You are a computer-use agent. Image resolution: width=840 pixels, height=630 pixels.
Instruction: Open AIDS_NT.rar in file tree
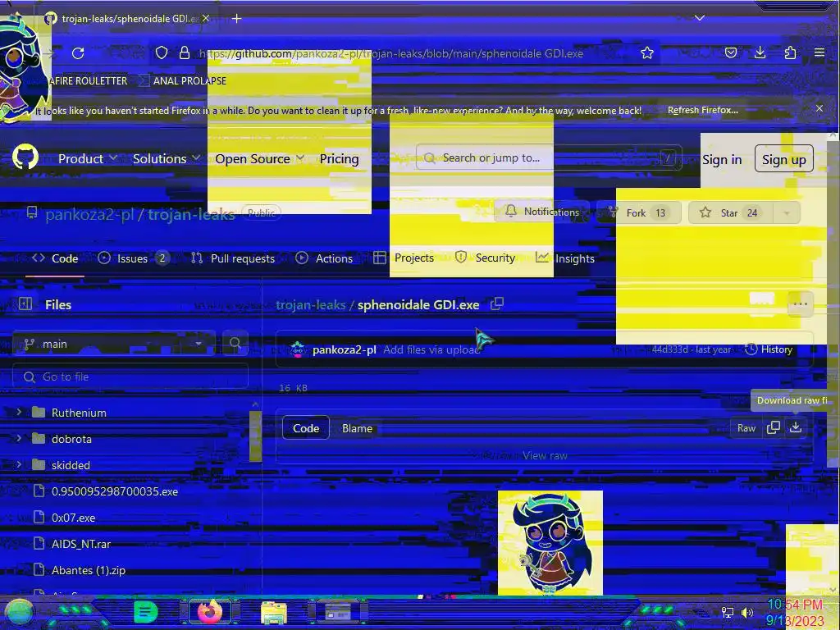coord(81,544)
